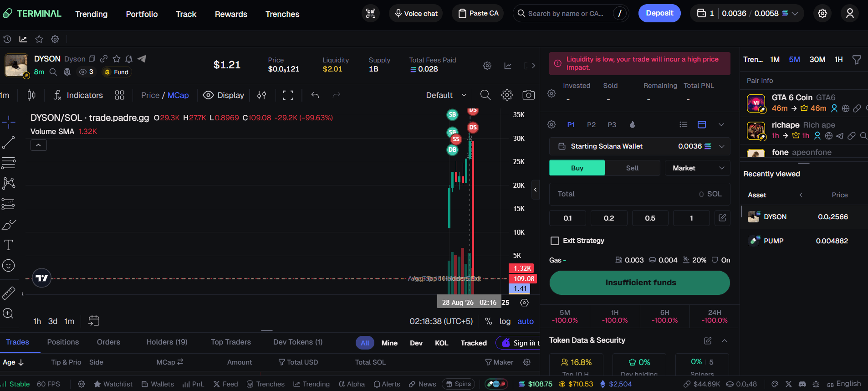
Task: Open the QR code scanner icon
Action: point(371,13)
